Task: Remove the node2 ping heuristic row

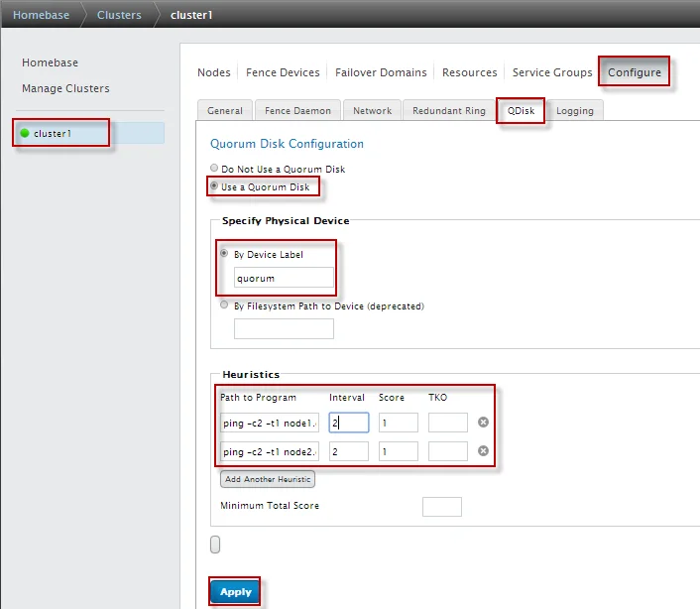Action: (483, 451)
